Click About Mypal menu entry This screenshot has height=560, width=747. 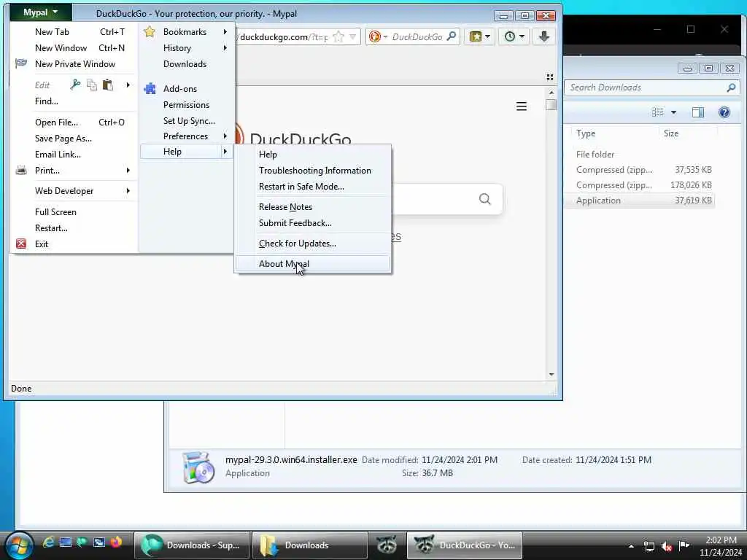(x=312, y=264)
